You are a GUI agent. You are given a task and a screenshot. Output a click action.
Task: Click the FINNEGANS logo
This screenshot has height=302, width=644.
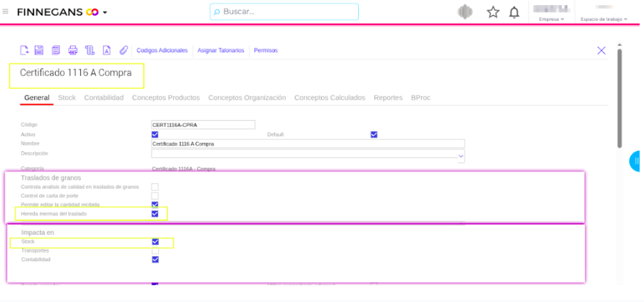pos(57,12)
